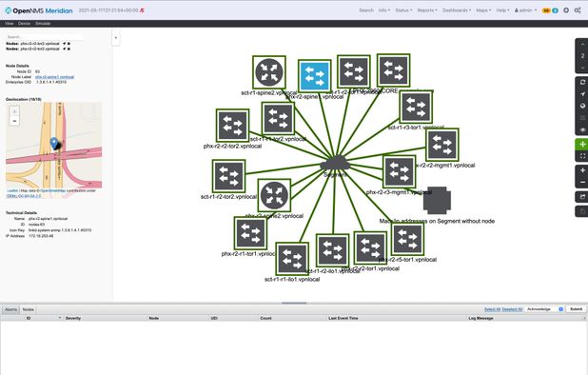This screenshot has width=588, height=375.
Task: Select the phx-r2-r2-mgmt1.vpnlocal switch node
Action: [x=442, y=145]
